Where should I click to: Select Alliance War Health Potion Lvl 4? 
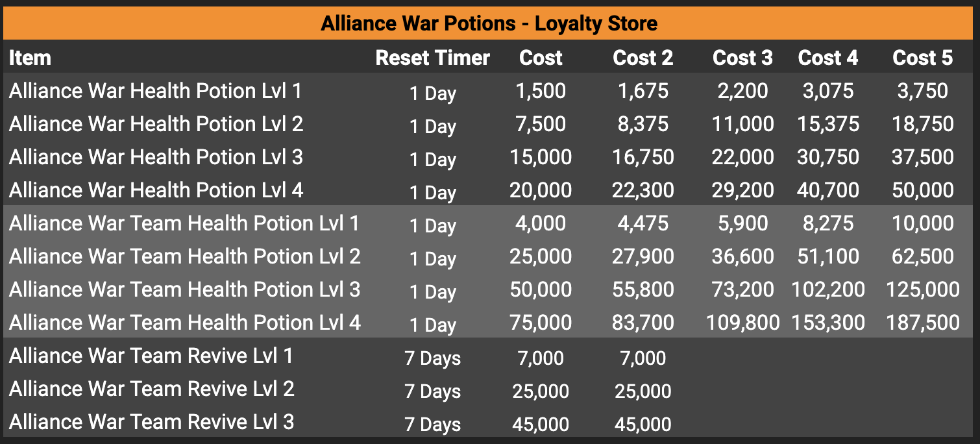click(156, 190)
